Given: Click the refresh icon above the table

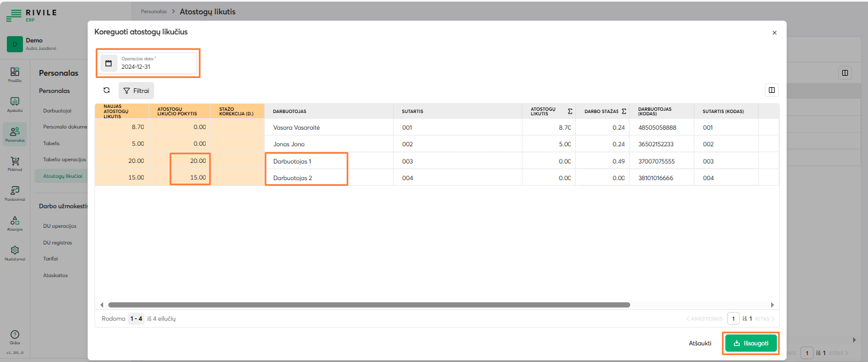Looking at the screenshot, I should click(x=107, y=90).
